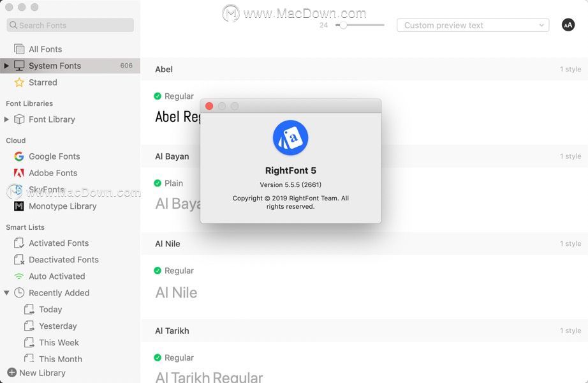Click the Al Tarikh Regular preview text
Viewport: 588px width, 383px height.
pos(209,377)
